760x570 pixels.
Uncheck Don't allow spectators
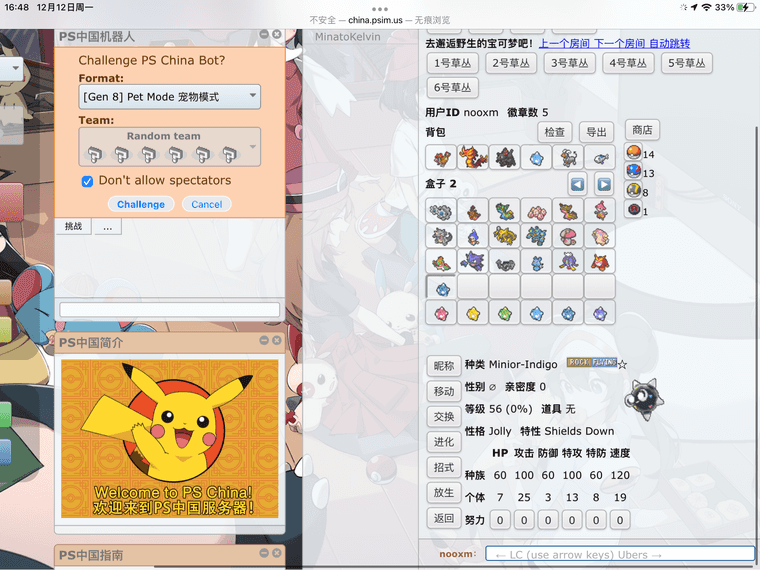click(x=88, y=181)
